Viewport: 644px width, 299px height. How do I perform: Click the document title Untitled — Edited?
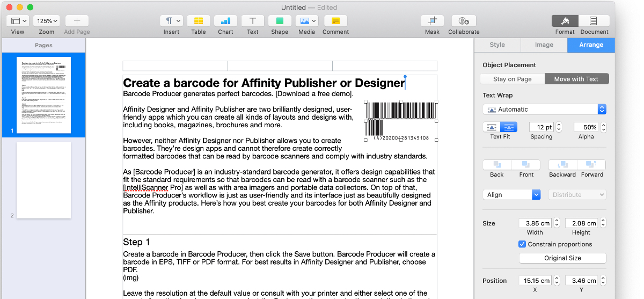point(309,8)
